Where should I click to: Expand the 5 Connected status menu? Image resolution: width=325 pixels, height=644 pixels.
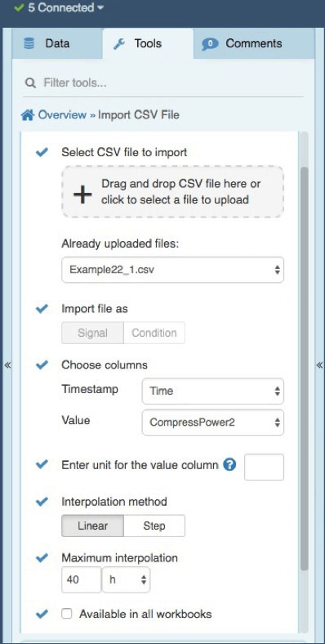[59, 8]
